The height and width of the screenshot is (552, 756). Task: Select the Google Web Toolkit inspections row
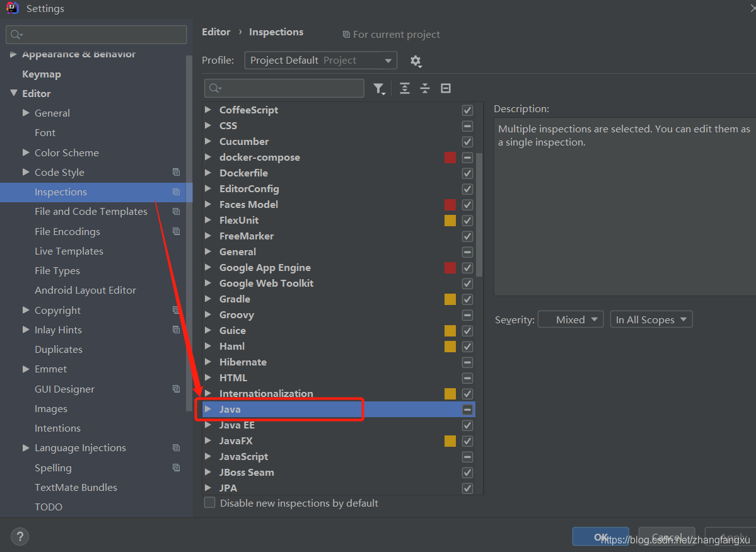(339, 283)
